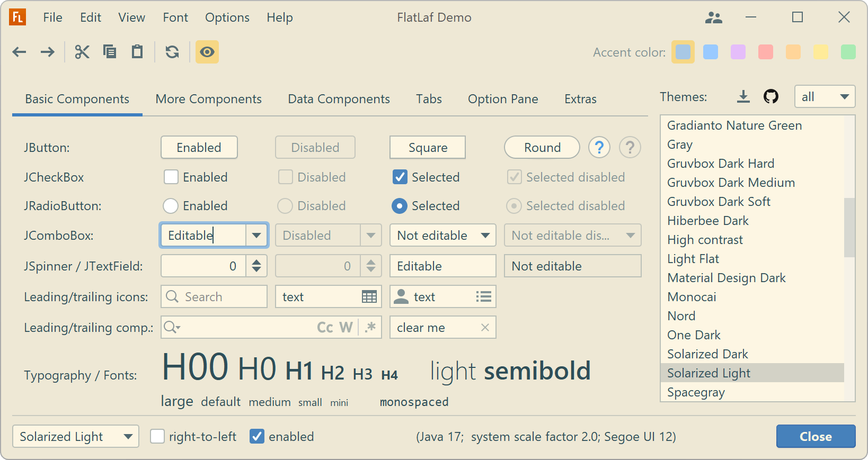Open the Solarized Light look-and-feel dropdown
This screenshot has height=460, width=868.
(76, 437)
